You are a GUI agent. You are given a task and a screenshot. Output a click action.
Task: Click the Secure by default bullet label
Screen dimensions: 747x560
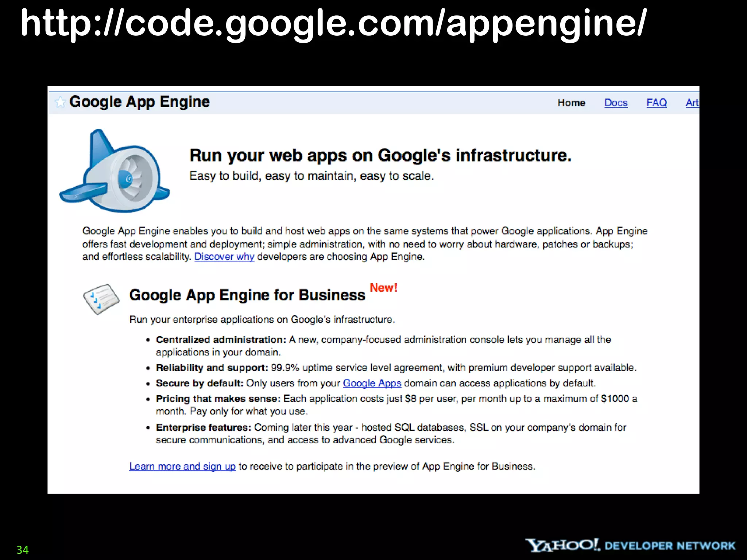[x=200, y=383]
